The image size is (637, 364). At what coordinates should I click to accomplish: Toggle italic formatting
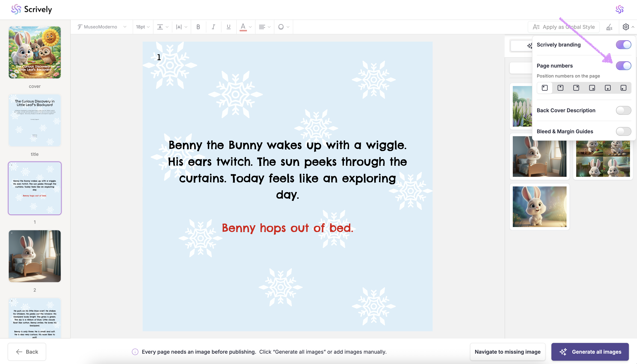[x=213, y=27]
